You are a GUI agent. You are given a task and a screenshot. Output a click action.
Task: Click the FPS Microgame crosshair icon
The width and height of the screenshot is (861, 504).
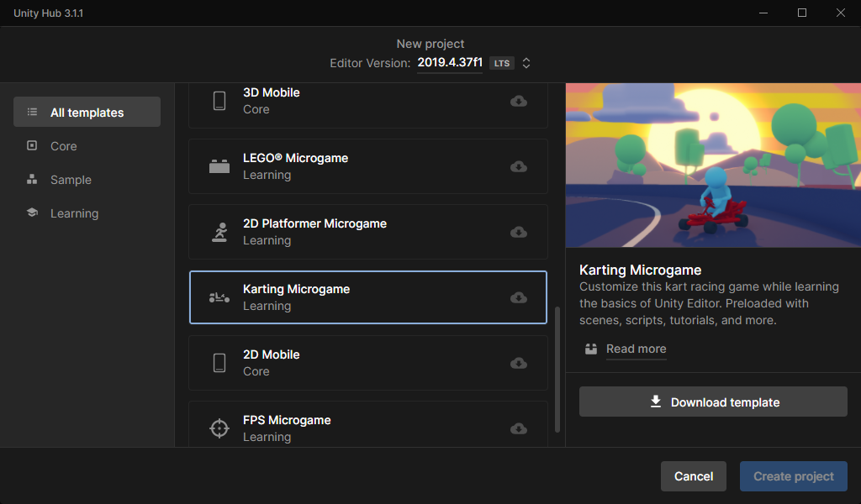pyautogui.click(x=219, y=428)
